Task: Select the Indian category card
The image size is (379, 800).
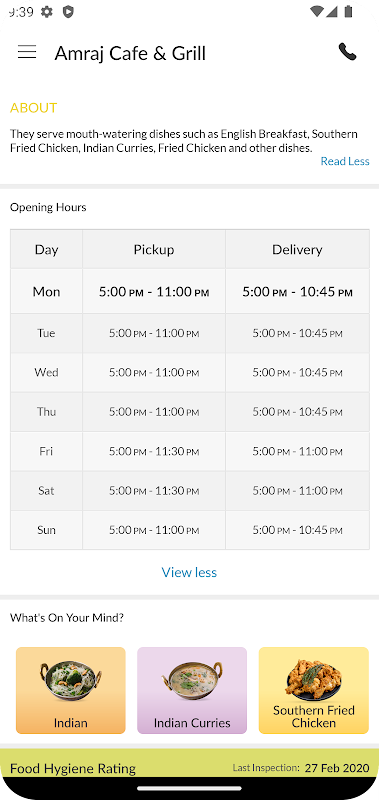Action: click(x=71, y=690)
